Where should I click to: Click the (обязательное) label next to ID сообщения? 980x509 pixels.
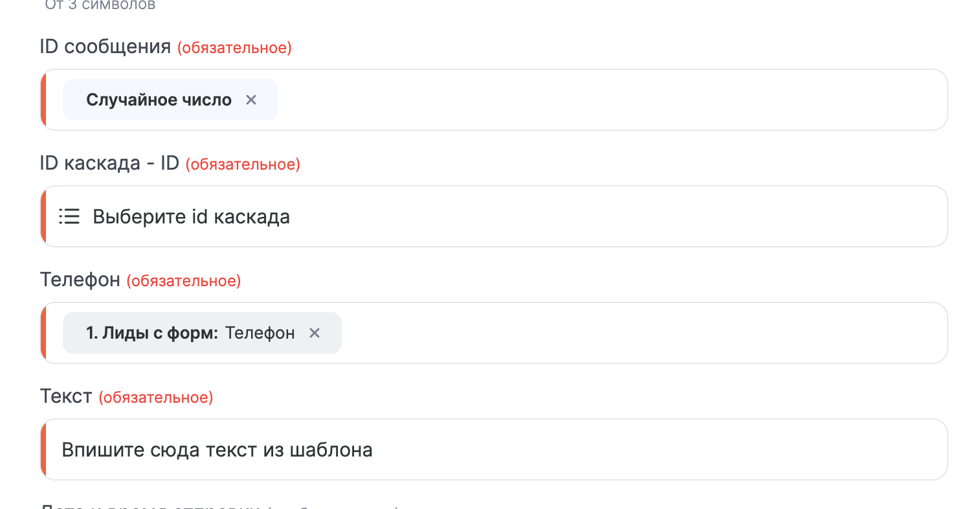[234, 47]
